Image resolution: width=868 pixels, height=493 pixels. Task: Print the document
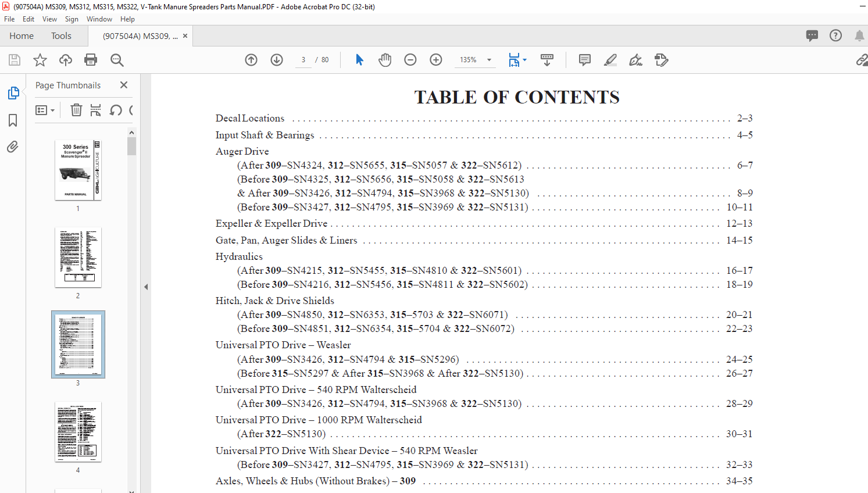point(91,60)
